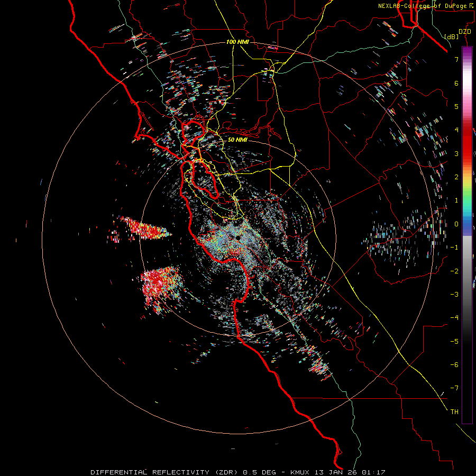Click the -3 value on the scale
This screenshot has width=476, height=476.
454,294
